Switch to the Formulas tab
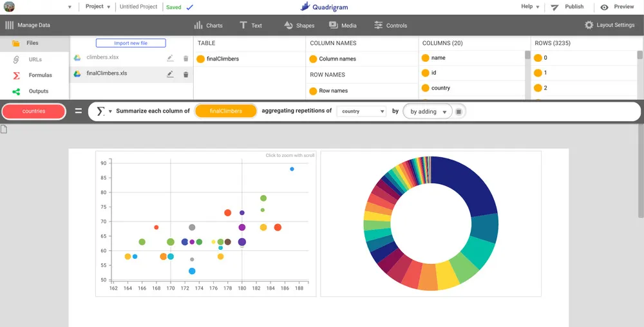Image resolution: width=644 pixels, height=327 pixels. coord(40,75)
